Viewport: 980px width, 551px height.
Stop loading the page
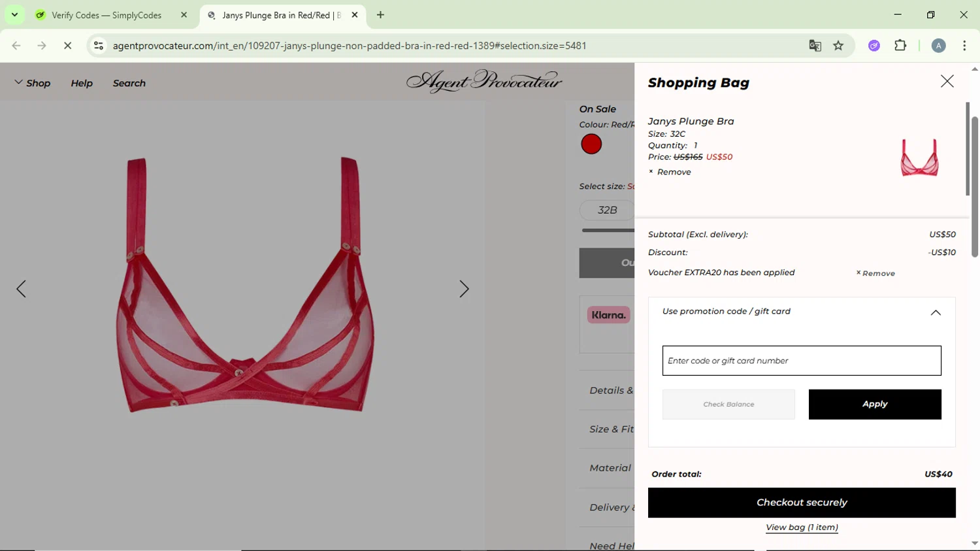67,46
